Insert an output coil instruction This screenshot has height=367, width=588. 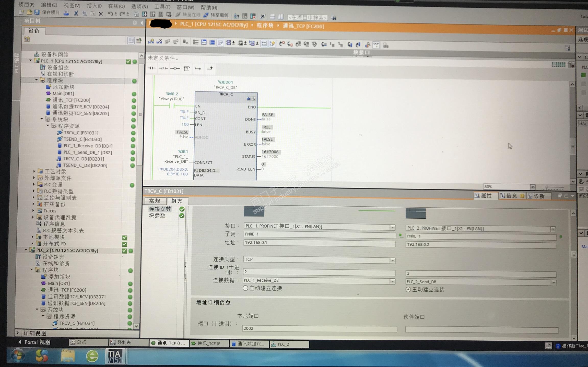(x=175, y=68)
